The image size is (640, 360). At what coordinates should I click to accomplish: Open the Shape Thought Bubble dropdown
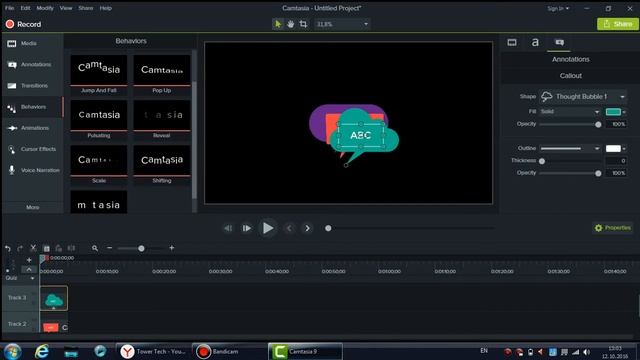(582, 97)
